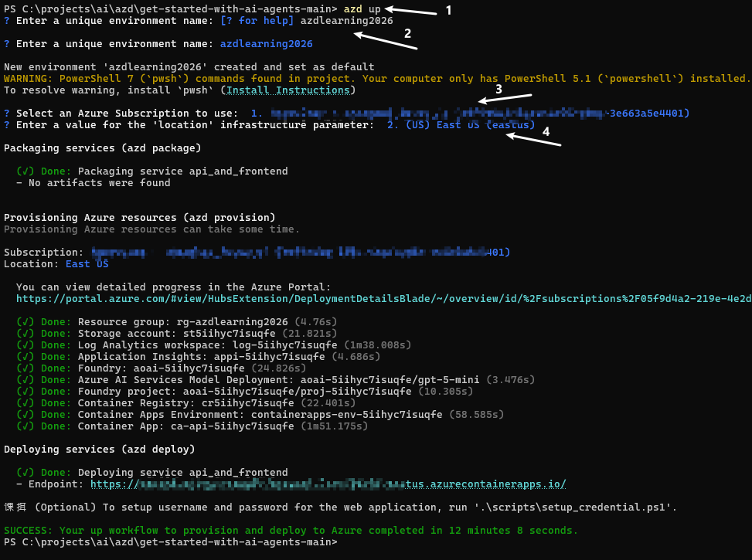Open the Azure Portal deployment details URL
The width and height of the screenshot is (752, 560).
[x=383, y=299]
